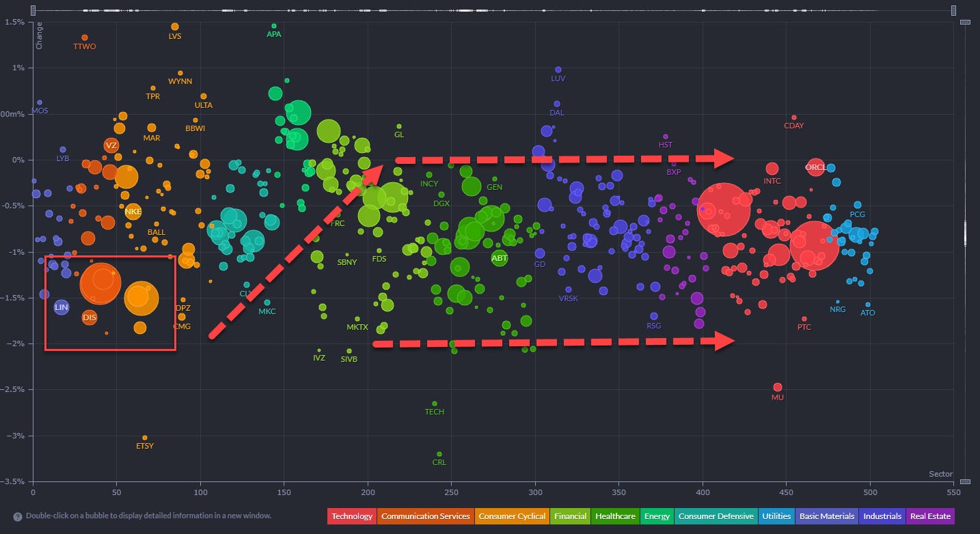Select the MU bubble
980x534 pixels.
[x=777, y=387]
